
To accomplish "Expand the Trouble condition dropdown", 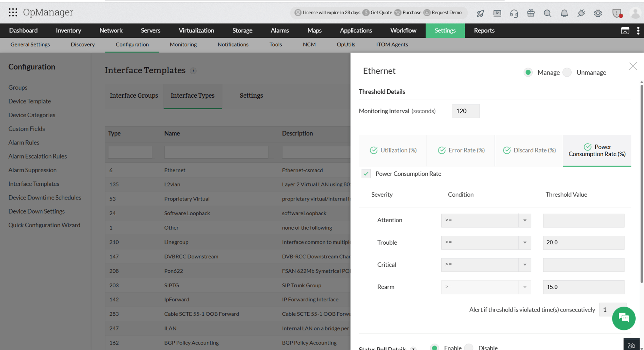I will pyautogui.click(x=486, y=242).
